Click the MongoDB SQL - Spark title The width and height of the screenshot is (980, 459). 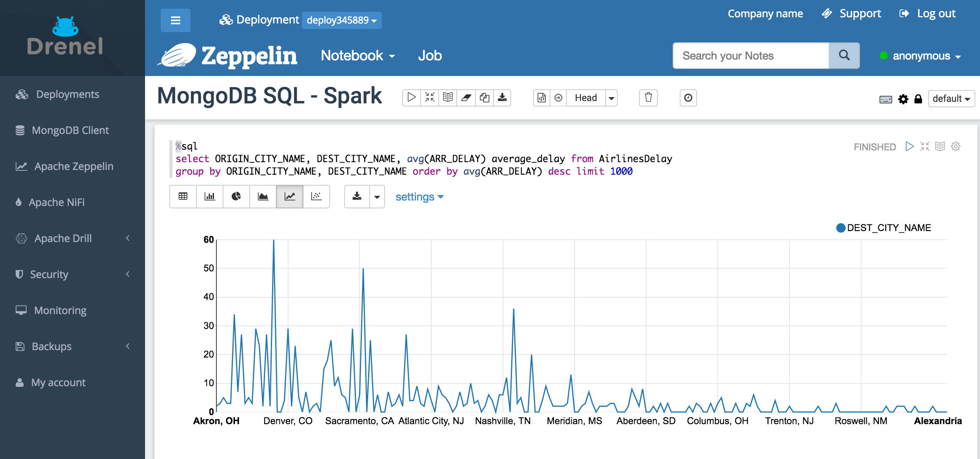pos(269,96)
